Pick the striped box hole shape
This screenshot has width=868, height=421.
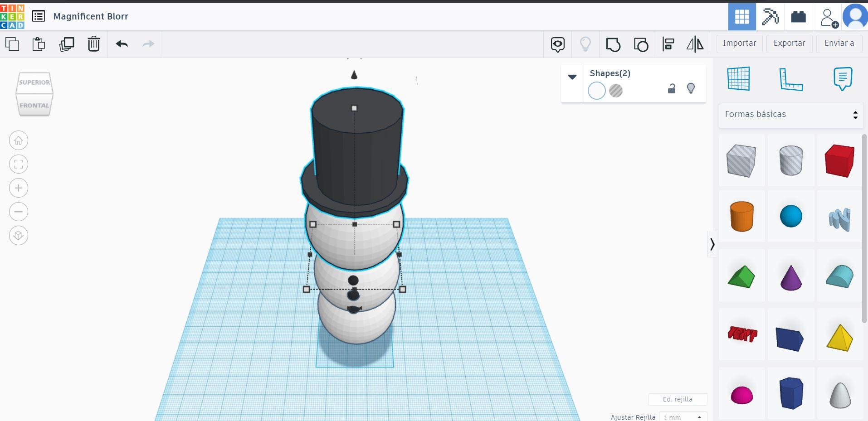point(741,160)
